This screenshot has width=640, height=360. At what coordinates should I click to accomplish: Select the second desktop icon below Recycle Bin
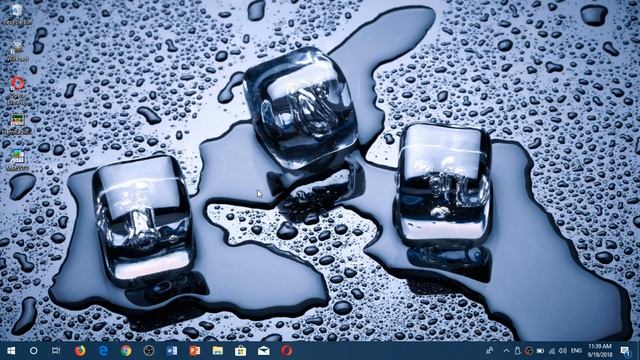pyautogui.click(x=17, y=51)
